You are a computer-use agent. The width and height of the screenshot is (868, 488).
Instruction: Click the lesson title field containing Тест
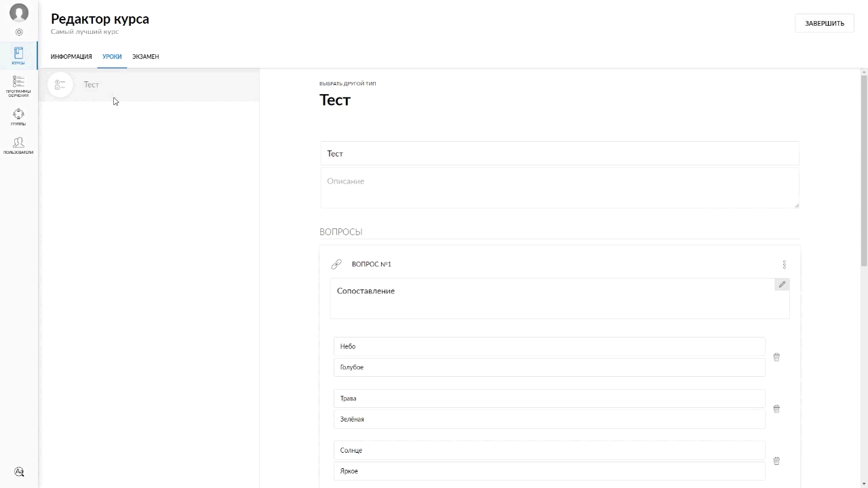pyautogui.click(x=559, y=153)
